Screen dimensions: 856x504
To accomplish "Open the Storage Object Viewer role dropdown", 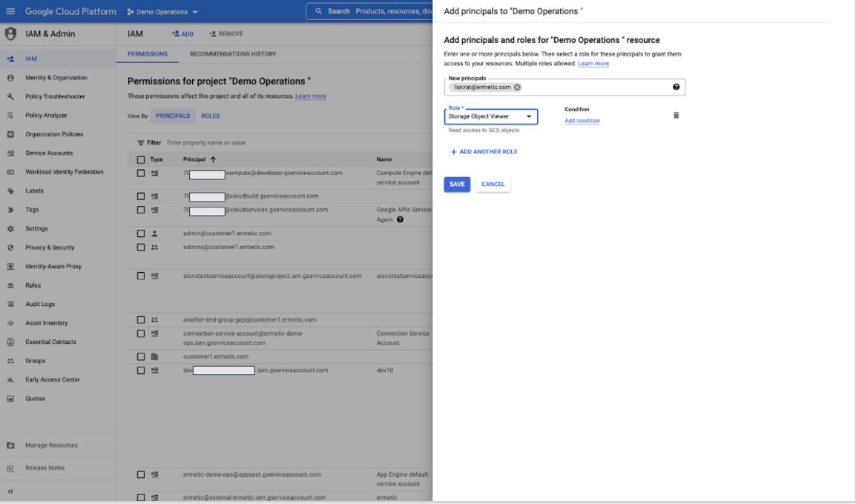I will tap(491, 116).
